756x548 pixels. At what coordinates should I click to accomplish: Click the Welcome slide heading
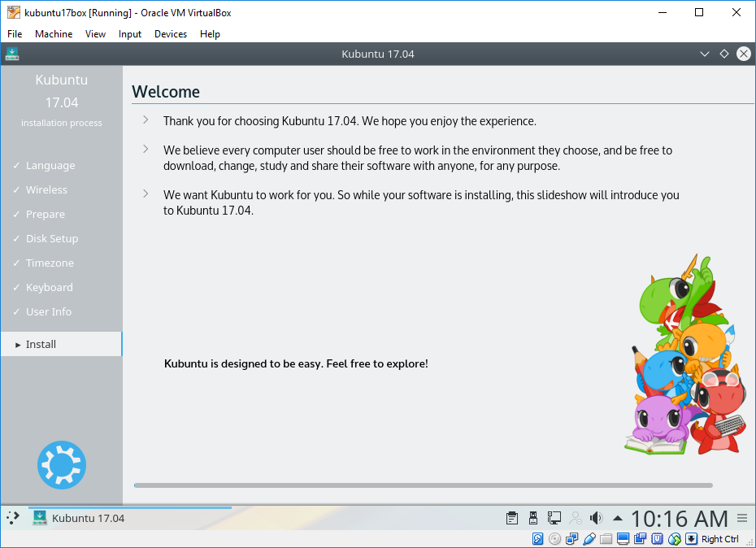pos(166,92)
